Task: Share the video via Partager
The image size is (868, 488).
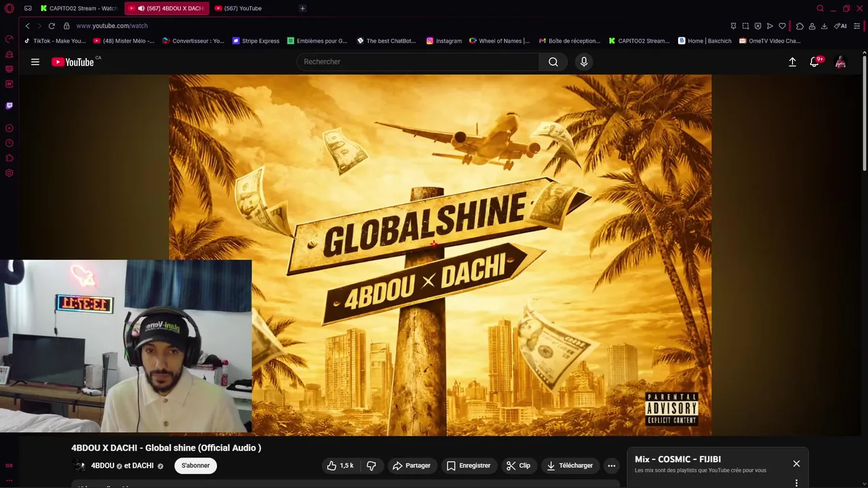Action: [412, 466]
